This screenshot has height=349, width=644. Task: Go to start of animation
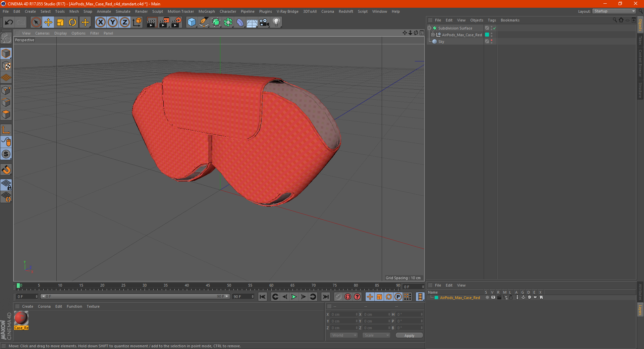[x=263, y=297]
